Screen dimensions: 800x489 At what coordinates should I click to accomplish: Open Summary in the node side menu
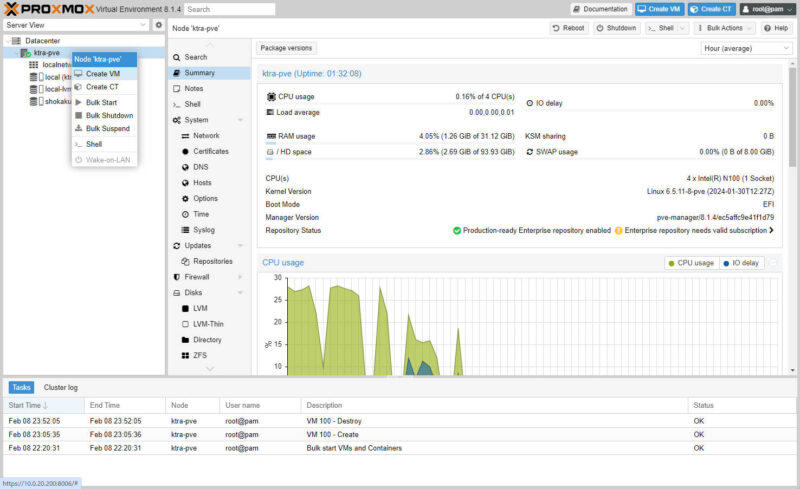[x=209, y=73]
